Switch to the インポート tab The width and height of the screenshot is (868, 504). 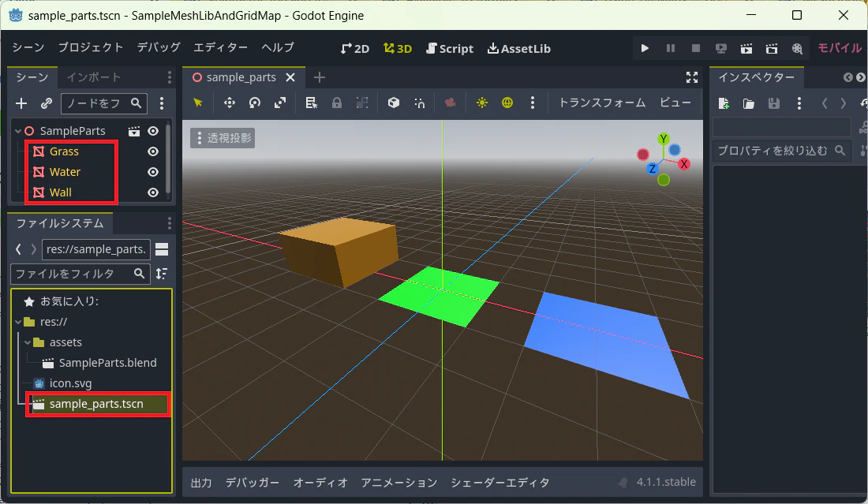[x=94, y=77]
